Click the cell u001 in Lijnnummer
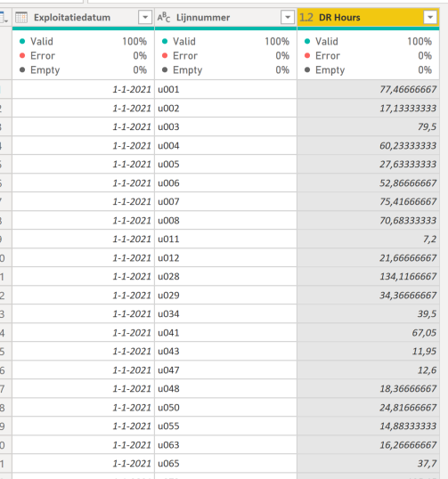This screenshot has height=479, width=448. pyautogui.click(x=225, y=90)
